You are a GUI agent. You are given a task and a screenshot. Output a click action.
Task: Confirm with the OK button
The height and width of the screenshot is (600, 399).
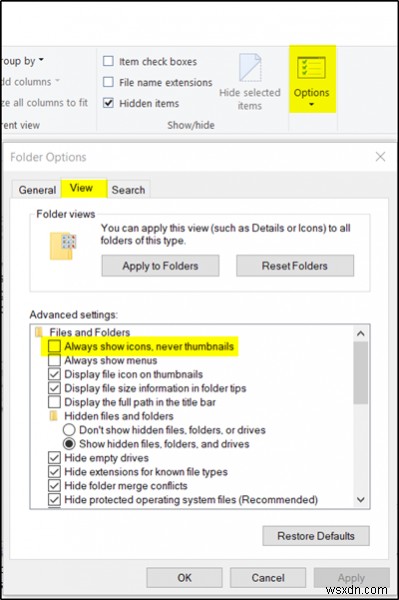tap(184, 577)
